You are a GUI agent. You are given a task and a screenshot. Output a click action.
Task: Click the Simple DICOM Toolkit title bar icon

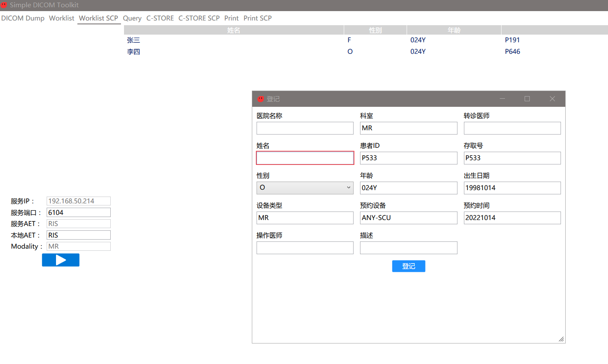click(x=4, y=5)
